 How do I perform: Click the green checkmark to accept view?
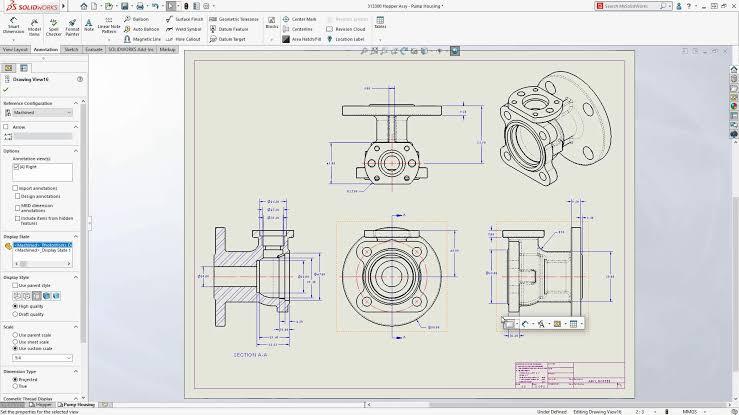pos(6,90)
